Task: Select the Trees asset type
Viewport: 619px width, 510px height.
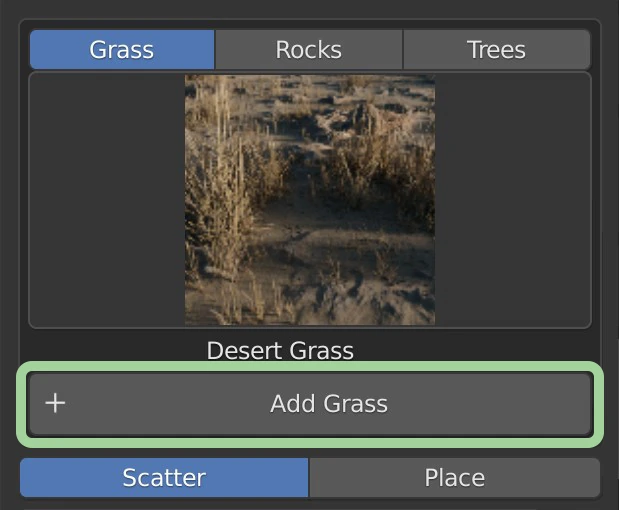Action: tap(496, 49)
